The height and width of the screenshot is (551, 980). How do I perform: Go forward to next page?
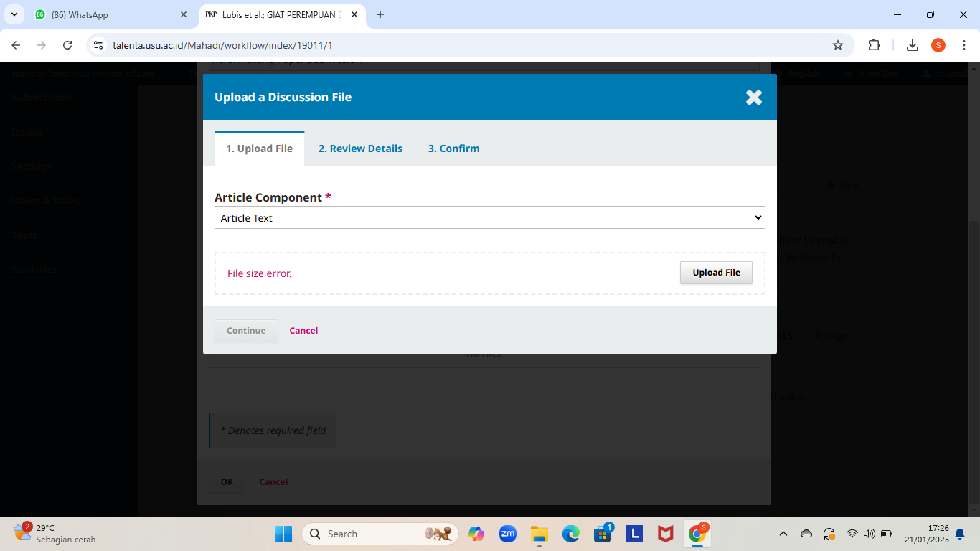coord(42,45)
